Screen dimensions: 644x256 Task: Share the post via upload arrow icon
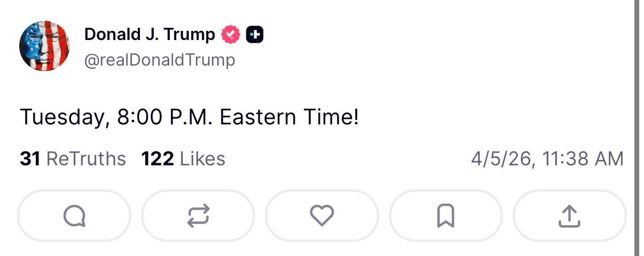569,216
